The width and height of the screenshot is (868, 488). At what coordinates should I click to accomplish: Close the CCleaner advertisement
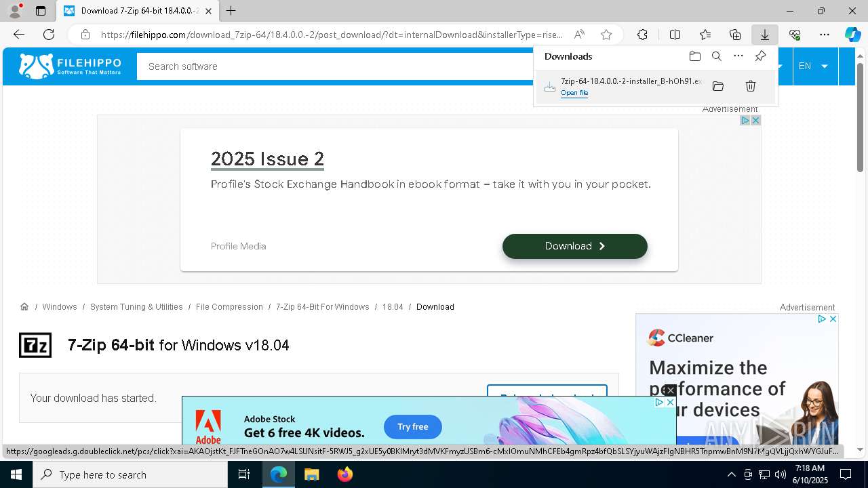[x=833, y=319]
